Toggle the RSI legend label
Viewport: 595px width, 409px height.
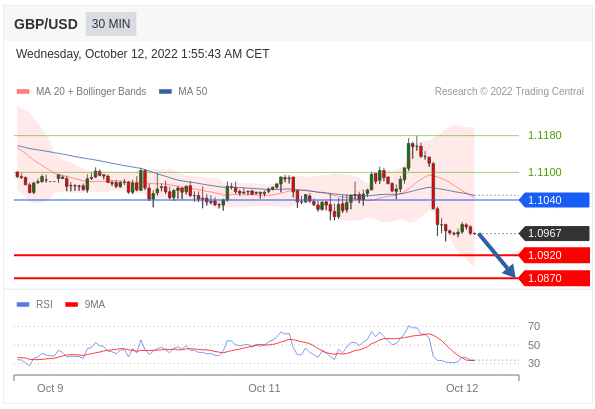(44, 304)
